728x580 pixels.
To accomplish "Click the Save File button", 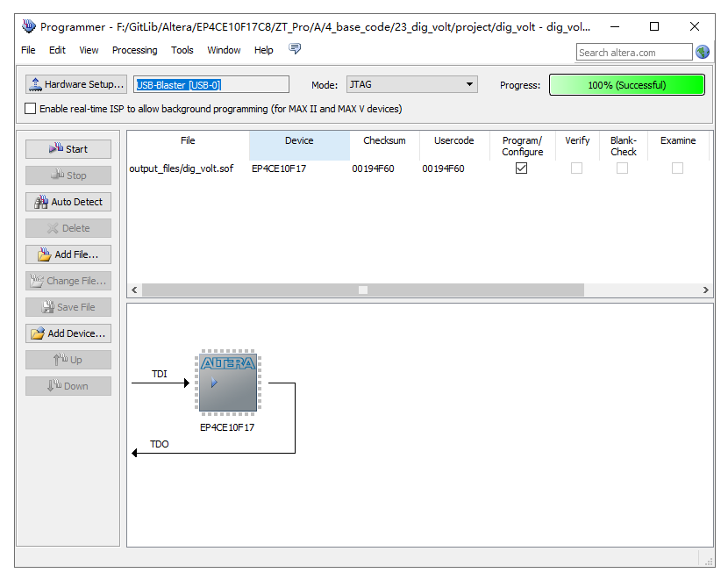I will [68, 307].
